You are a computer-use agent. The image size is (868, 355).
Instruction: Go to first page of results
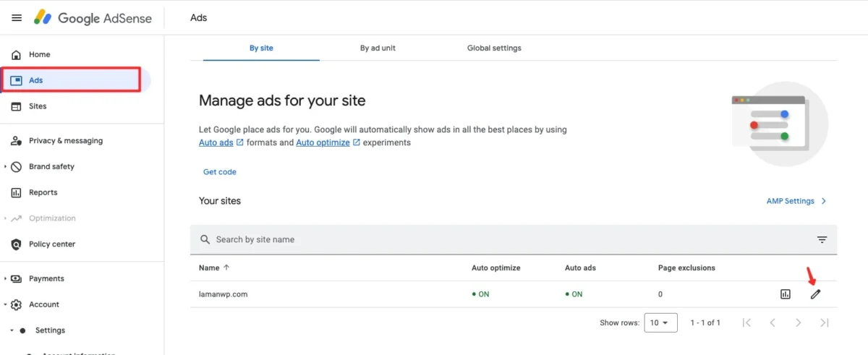click(x=746, y=322)
